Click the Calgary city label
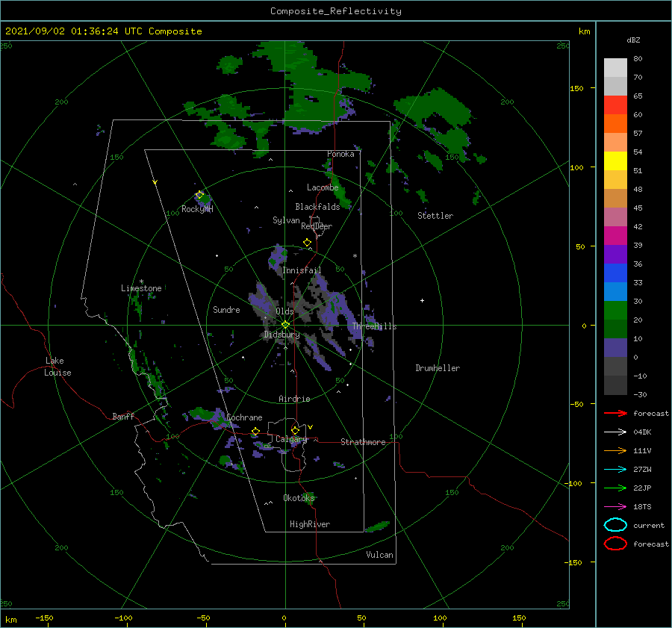 pyautogui.click(x=291, y=439)
